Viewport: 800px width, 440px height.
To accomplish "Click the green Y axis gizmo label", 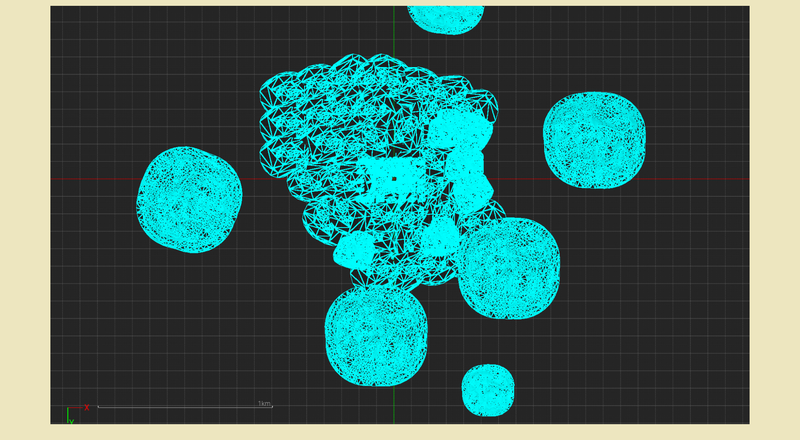I will (71, 420).
